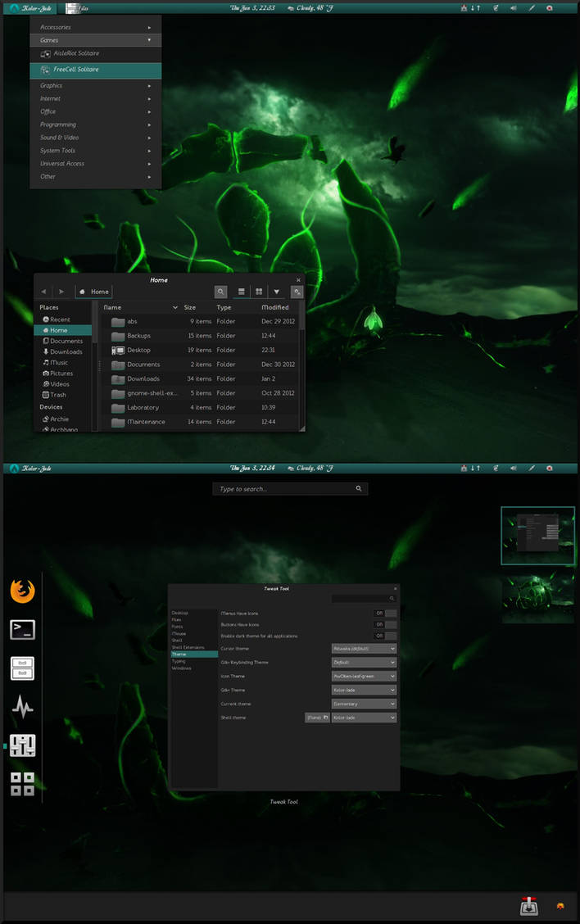This screenshot has height=924, width=580.
Task: Sort file list by Modified column header
Action: coord(279,308)
